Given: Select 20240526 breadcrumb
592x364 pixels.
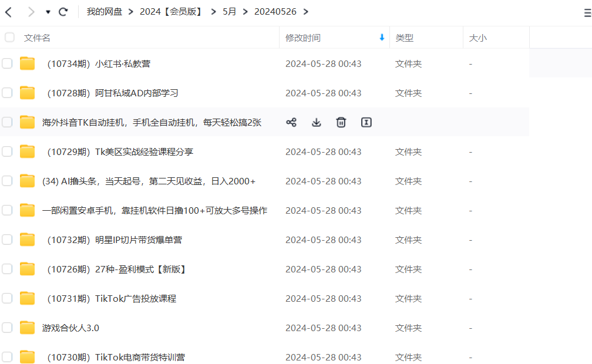Looking at the screenshot, I should (275, 12).
